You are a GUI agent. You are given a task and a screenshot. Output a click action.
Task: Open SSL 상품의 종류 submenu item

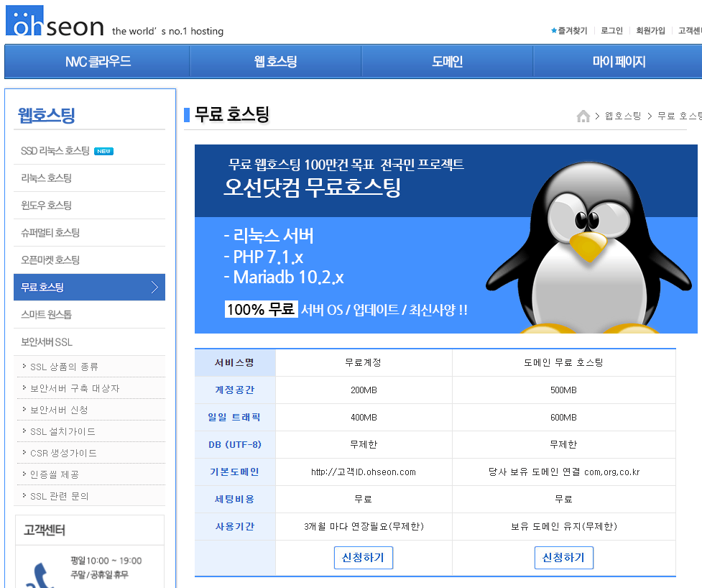(x=64, y=367)
